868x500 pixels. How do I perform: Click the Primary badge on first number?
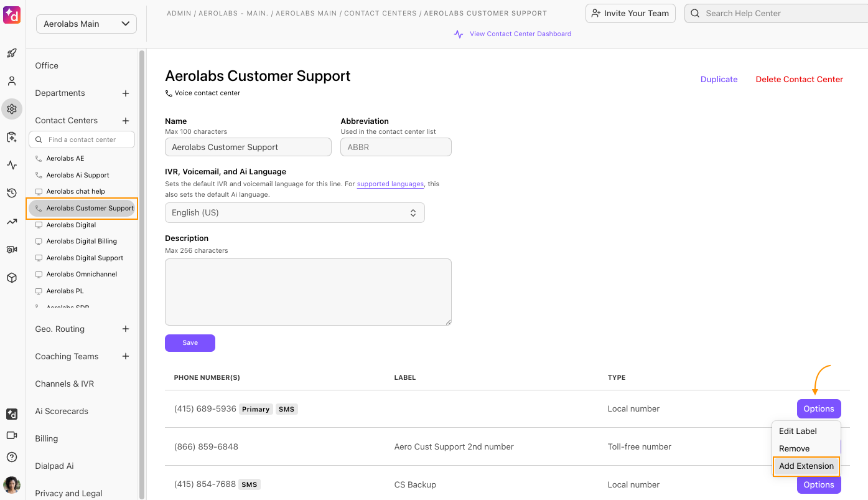(x=256, y=410)
